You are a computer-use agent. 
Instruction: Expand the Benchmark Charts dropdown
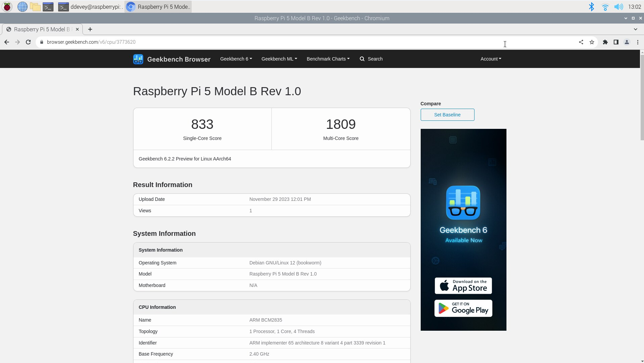pos(328,59)
